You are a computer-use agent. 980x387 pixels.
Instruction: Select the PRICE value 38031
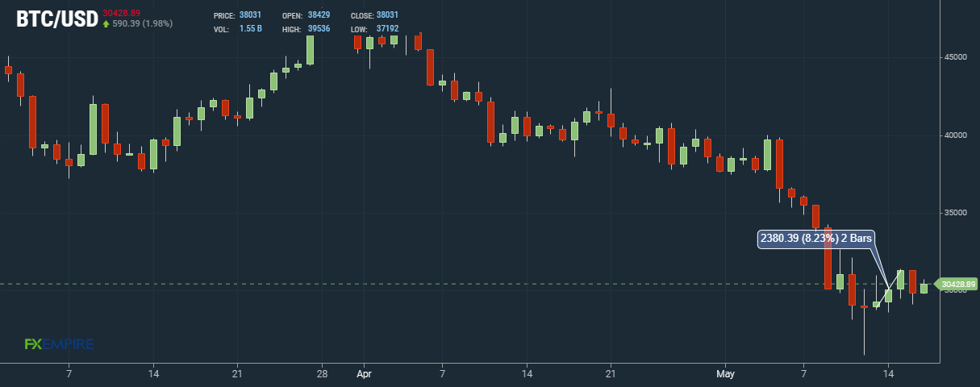[x=250, y=15]
